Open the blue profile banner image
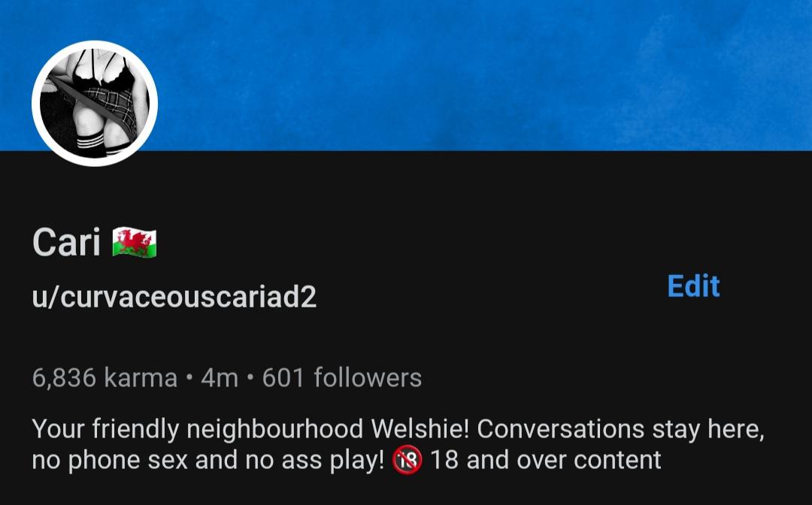Image resolution: width=812 pixels, height=505 pixels. coord(406,75)
